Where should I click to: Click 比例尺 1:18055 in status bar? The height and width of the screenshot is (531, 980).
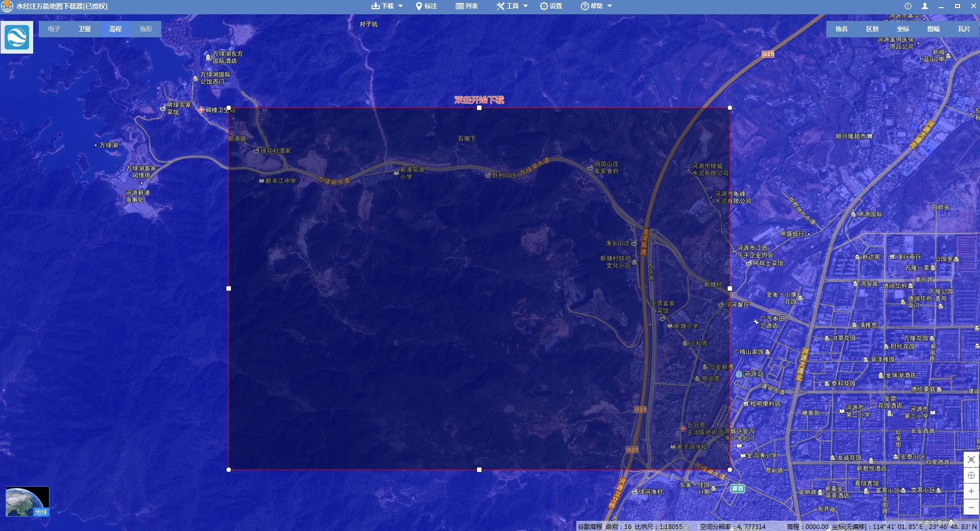click(658, 526)
